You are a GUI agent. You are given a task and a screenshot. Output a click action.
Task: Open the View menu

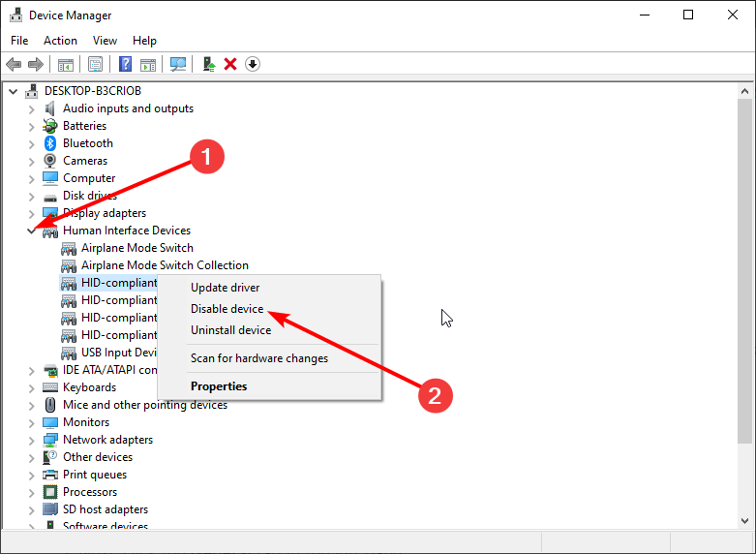coord(105,41)
